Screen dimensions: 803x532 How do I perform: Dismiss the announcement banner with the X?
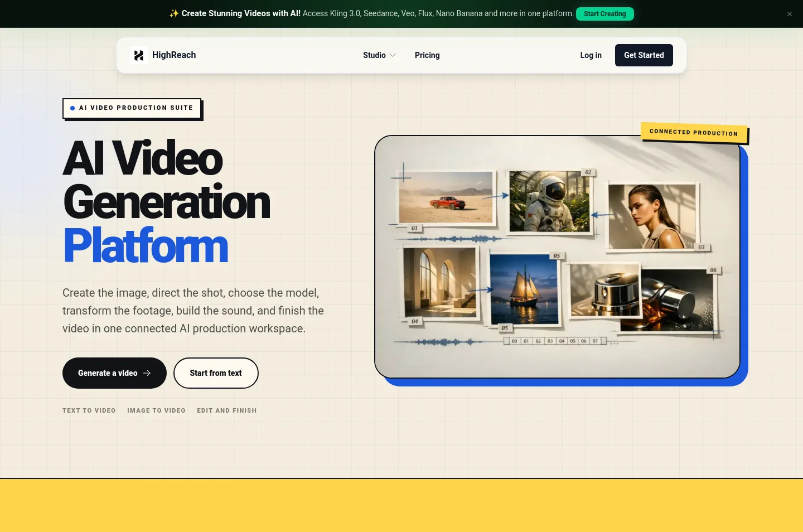pyautogui.click(x=790, y=14)
